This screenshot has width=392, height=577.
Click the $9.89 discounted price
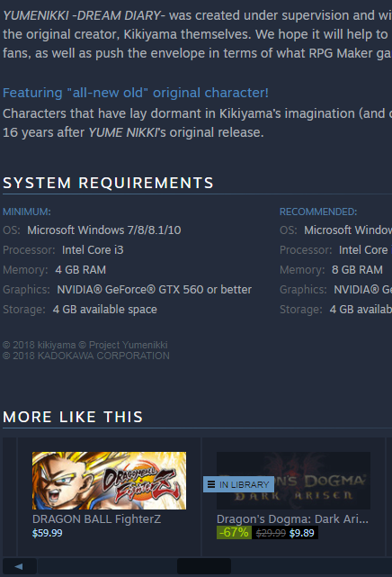(x=301, y=533)
